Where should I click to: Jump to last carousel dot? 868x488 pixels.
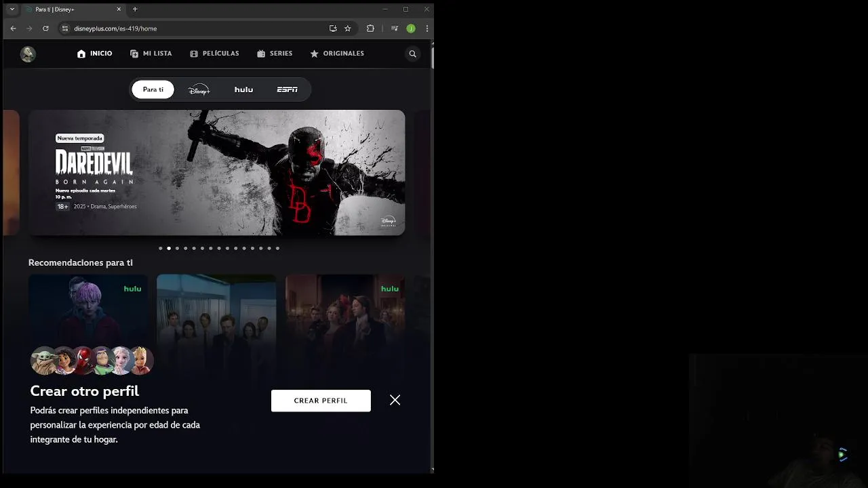coord(277,248)
